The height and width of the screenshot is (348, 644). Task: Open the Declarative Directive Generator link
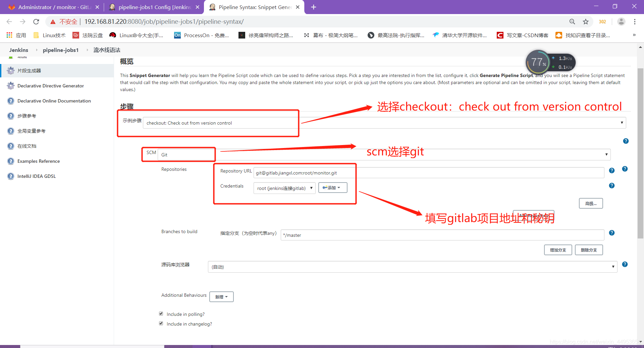coord(51,86)
